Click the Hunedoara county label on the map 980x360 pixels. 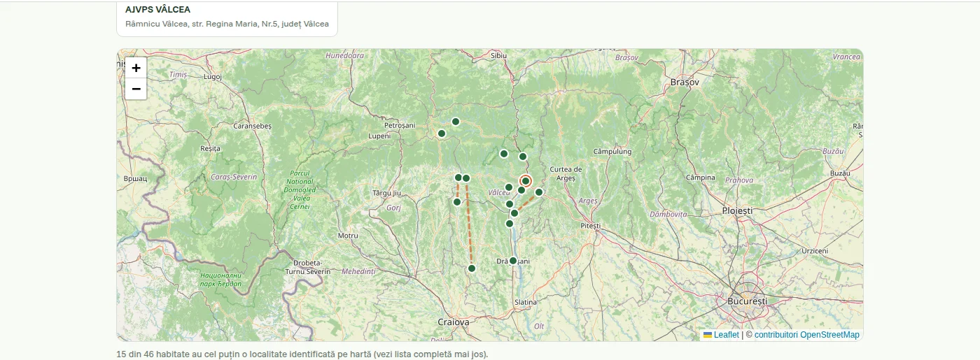pos(346,55)
